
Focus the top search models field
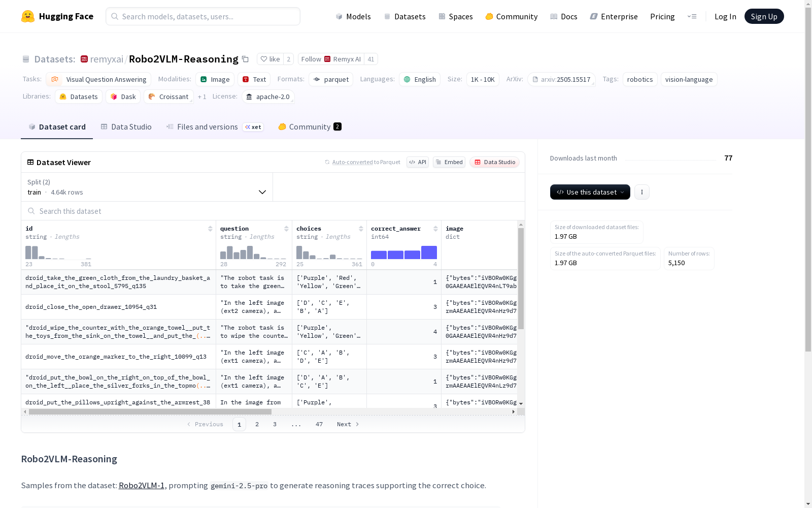click(x=203, y=16)
